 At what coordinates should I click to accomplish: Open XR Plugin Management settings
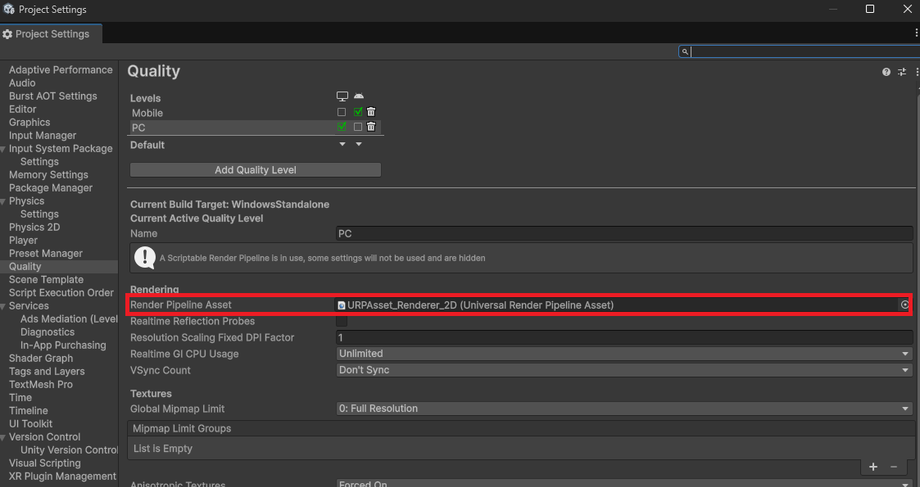coord(62,476)
